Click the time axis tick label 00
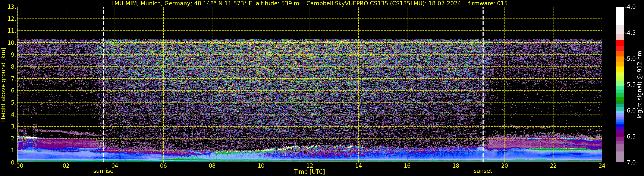The image size is (644, 176). pos(20,166)
